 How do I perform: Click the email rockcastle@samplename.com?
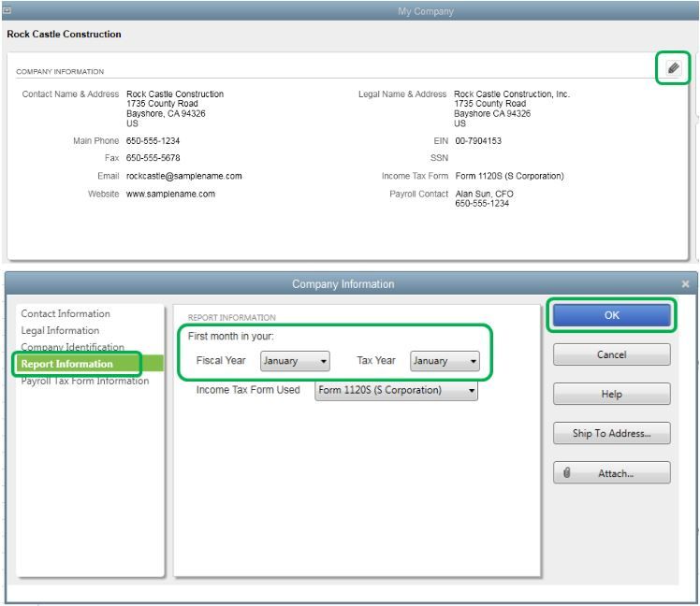[184, 176]
